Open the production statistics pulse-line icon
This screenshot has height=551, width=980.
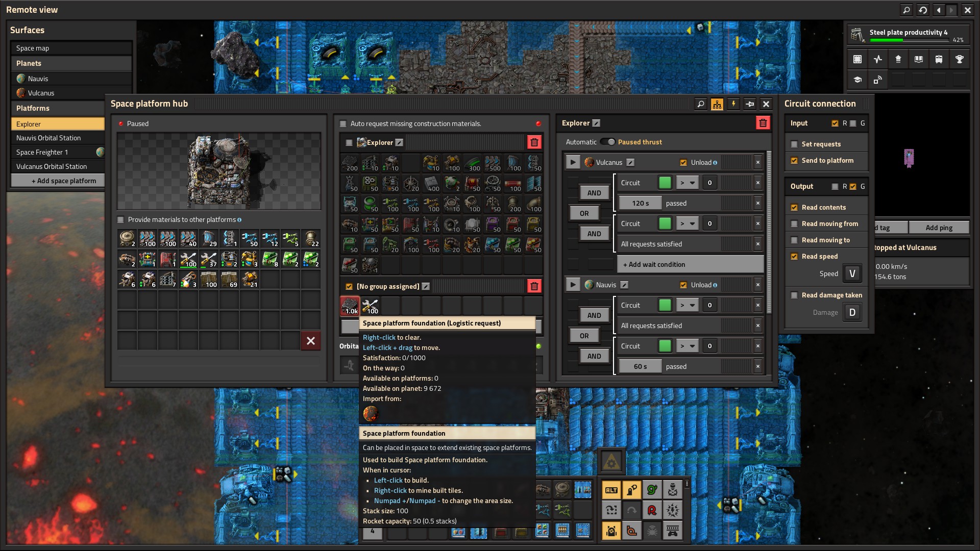point(878,59)
